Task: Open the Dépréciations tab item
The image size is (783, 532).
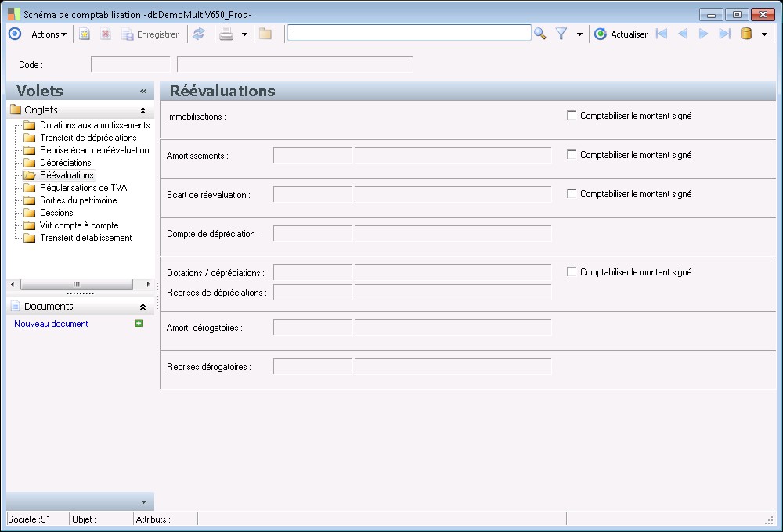Action: click(x=66, y=163)
